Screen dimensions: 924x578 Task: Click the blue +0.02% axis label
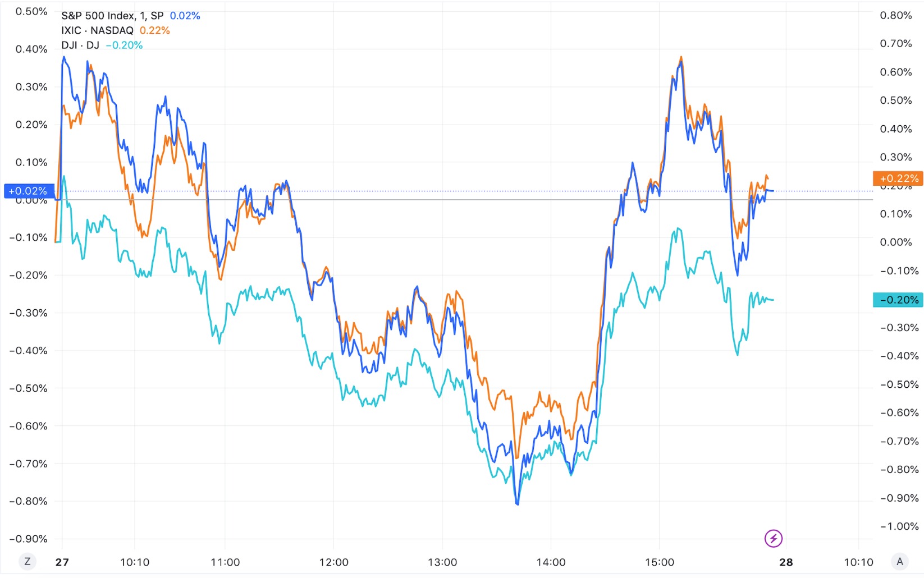pos(29,191)
